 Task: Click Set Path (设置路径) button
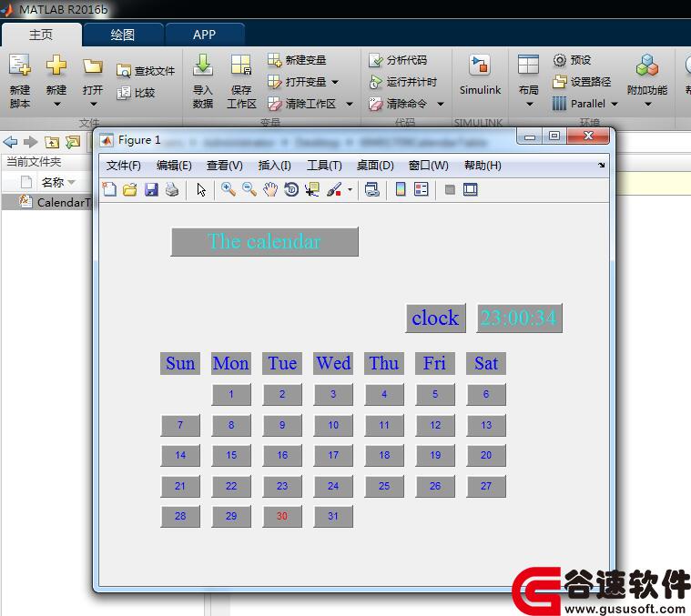coord(582,82)
